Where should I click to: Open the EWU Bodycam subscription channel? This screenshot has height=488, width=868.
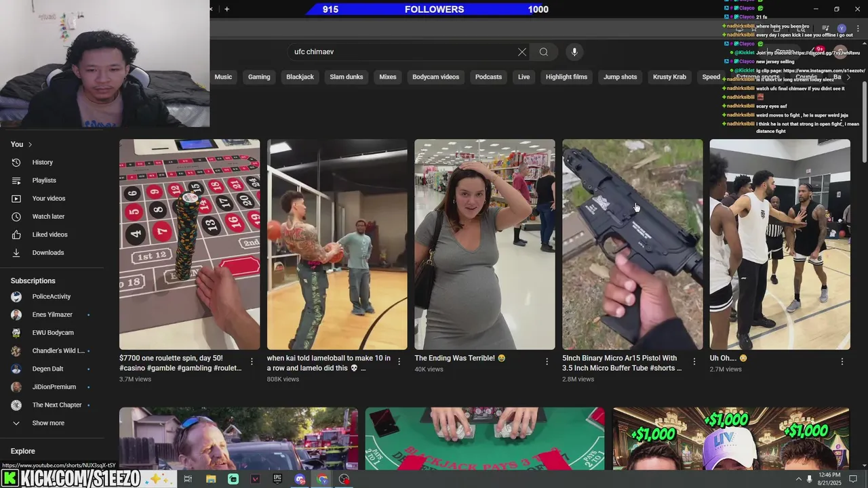[x=52, y=333]
